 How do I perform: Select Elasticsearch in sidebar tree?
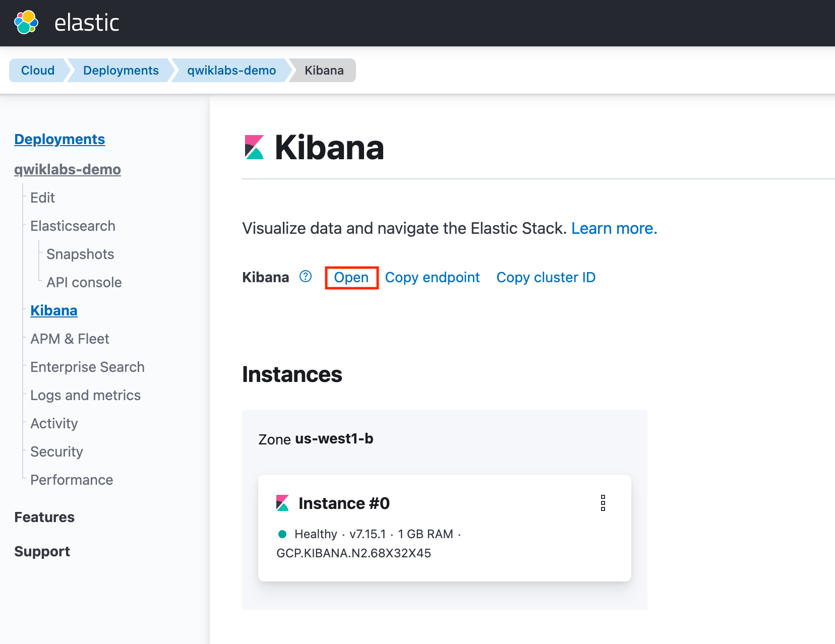click(x=73, y=226)
